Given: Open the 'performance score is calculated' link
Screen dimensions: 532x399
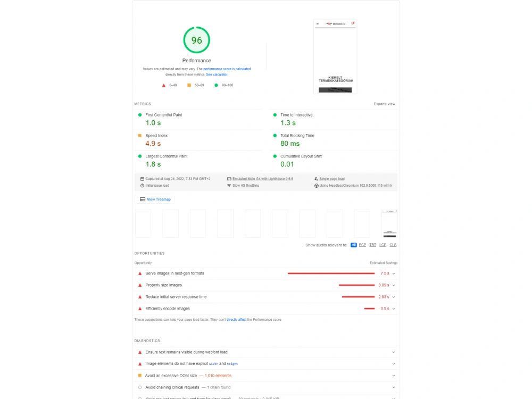Looking at the screenshot, I should 227,69.
